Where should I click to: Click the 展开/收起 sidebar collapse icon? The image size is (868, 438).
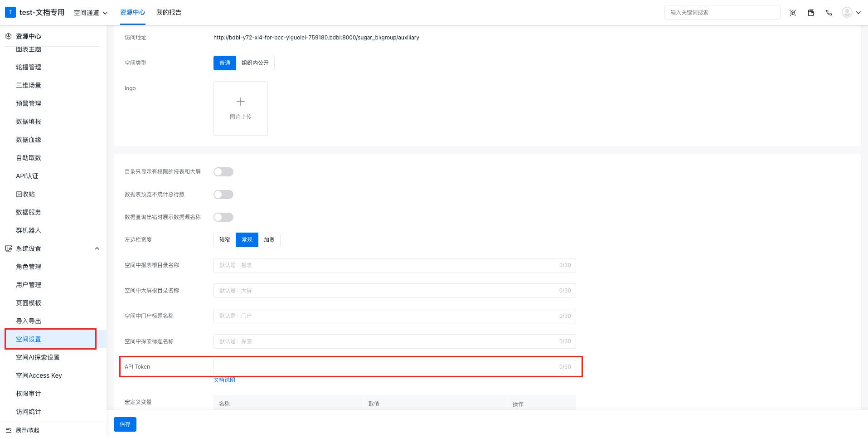coord(8,430)
